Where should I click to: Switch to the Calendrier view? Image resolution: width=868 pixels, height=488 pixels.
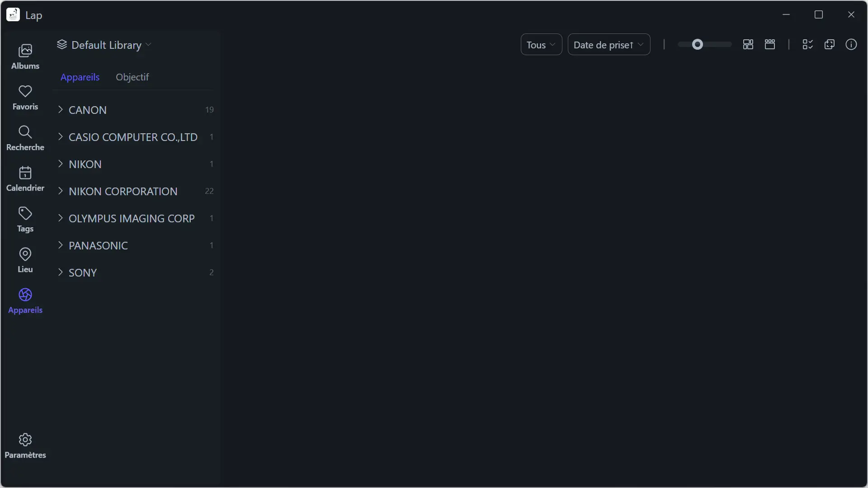coord(25,178)
